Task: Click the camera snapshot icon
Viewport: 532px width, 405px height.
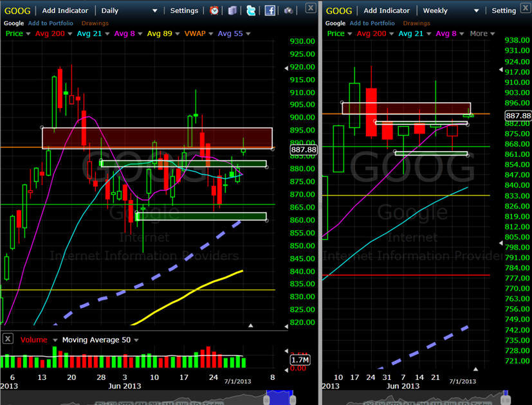Action: point(289,10)
